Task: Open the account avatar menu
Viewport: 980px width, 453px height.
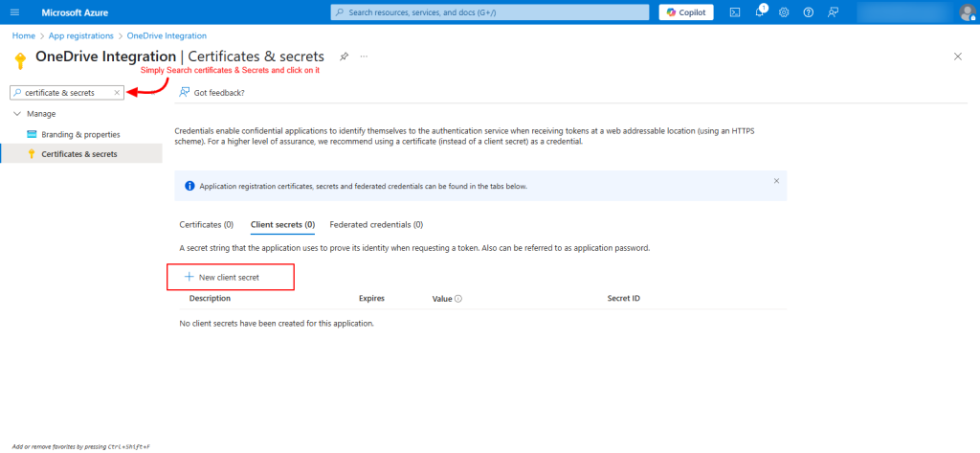Action: tap(968, 12)
